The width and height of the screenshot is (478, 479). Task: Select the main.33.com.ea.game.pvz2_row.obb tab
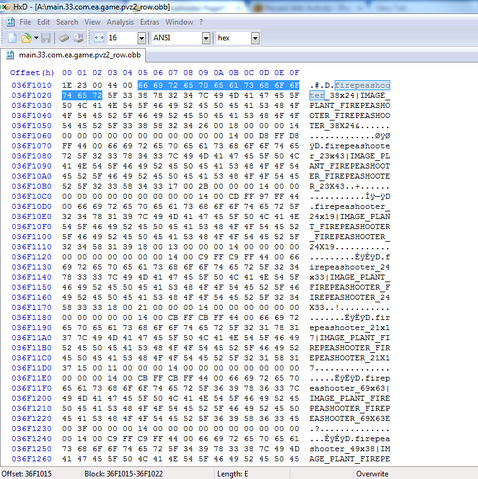tap(74, 55)
